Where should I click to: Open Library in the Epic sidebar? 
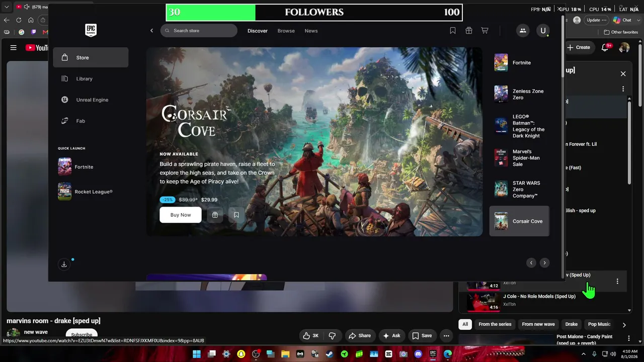91,78
